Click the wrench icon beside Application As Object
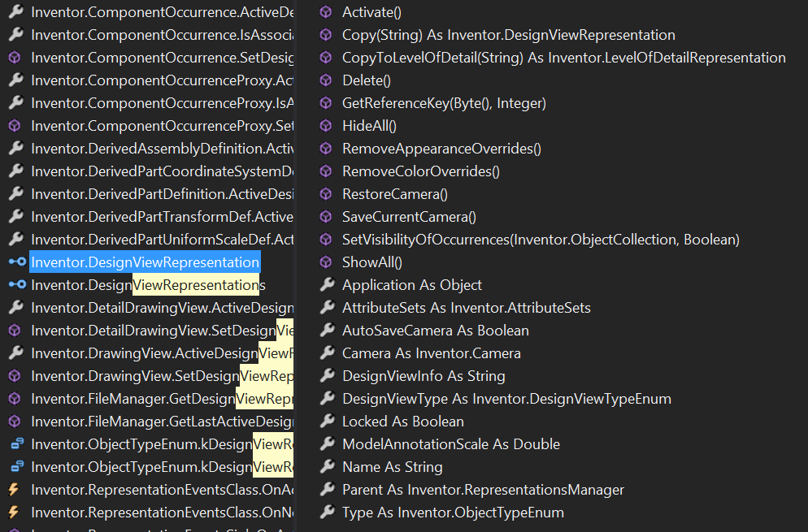 (x=328, y=284)
